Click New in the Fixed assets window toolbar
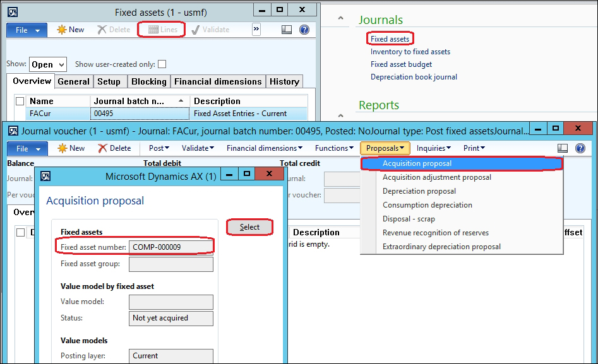 tap(71, 30)
